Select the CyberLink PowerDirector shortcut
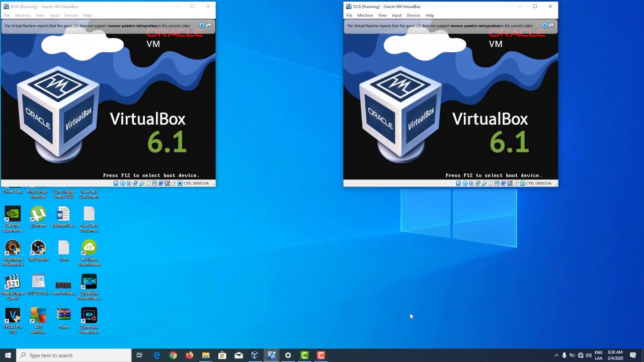This screenshot has width=644, height=362. [89, 287]
